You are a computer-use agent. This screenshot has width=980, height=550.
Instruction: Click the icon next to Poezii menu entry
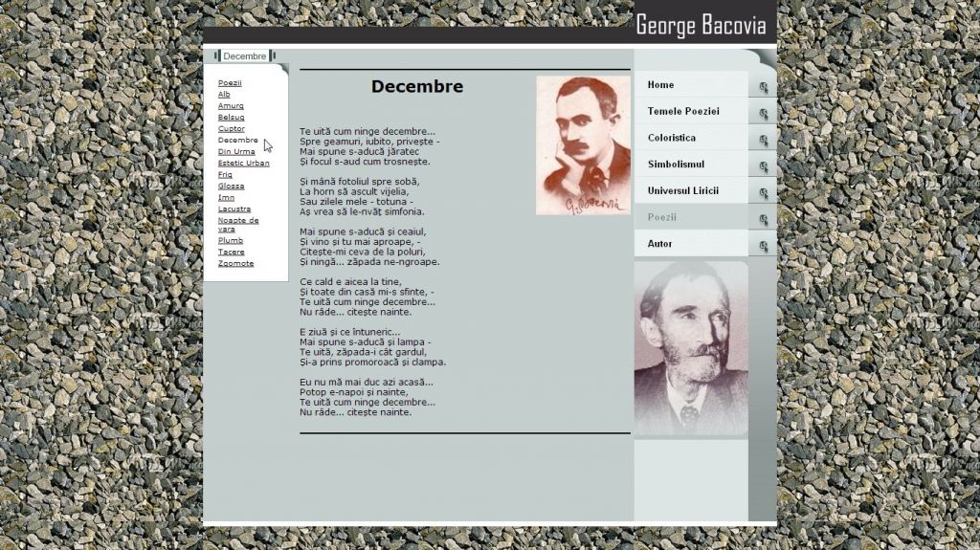tap(763, 220)
